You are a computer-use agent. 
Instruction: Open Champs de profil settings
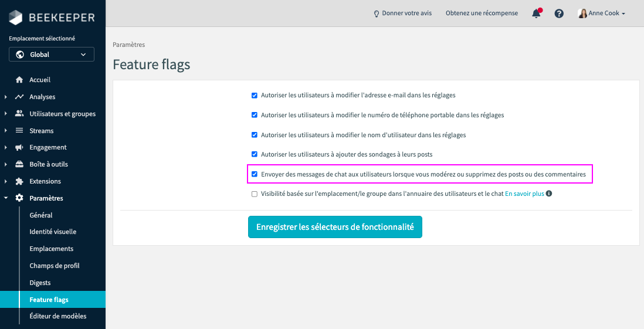55,266
